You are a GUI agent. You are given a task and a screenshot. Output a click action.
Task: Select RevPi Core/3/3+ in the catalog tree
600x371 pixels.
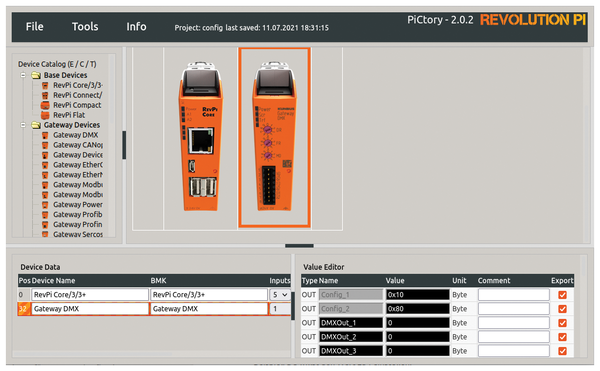(x=78, y=85)
